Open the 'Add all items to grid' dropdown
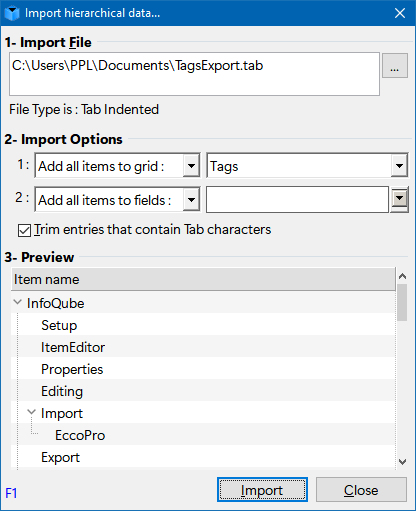 coord(191,166)
